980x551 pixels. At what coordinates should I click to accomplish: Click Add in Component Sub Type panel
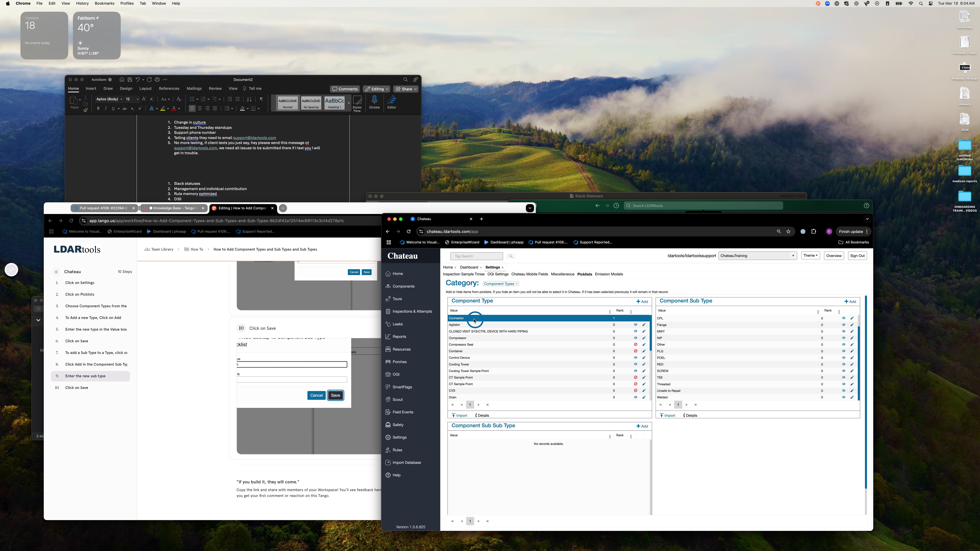(850, 302)
